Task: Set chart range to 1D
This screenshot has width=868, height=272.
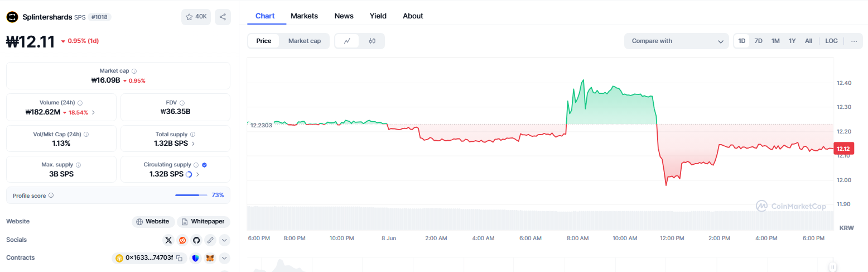Action: 742,41
